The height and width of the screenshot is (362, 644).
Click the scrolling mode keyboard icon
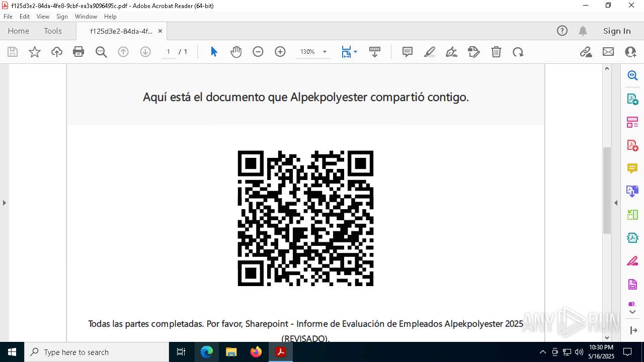tap(375, 52)
